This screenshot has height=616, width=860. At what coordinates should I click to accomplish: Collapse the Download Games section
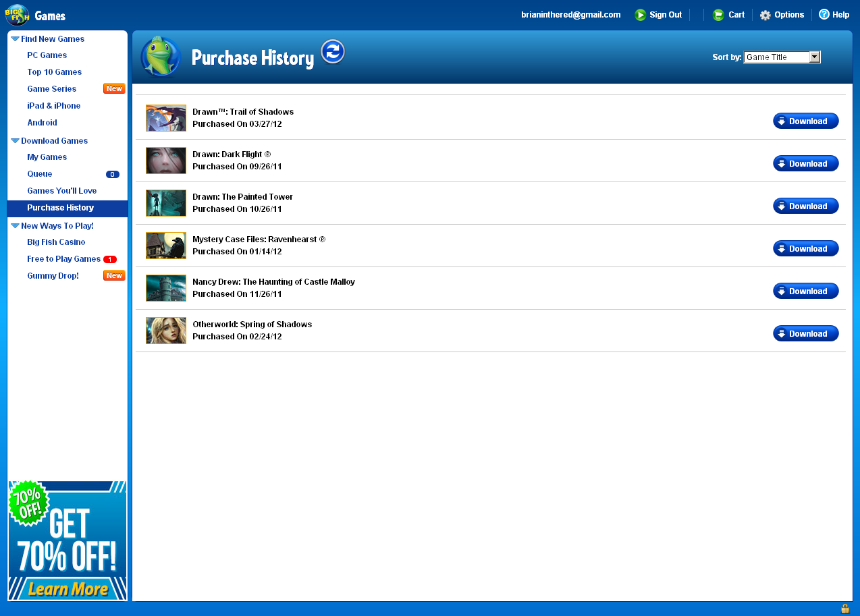(x=15, y=141)
